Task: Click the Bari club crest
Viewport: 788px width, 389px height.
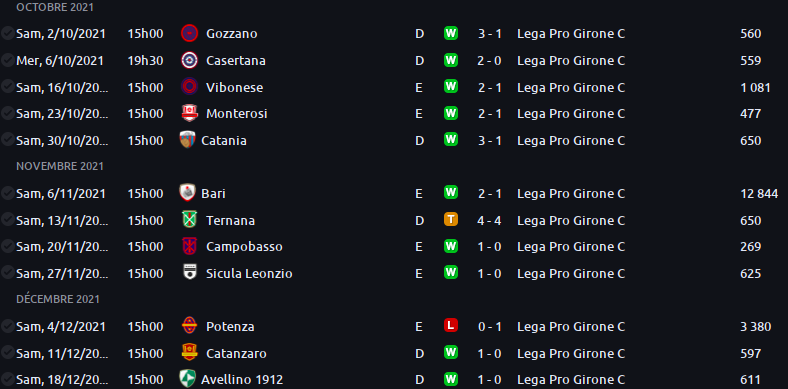Action: tap(187, 193)
